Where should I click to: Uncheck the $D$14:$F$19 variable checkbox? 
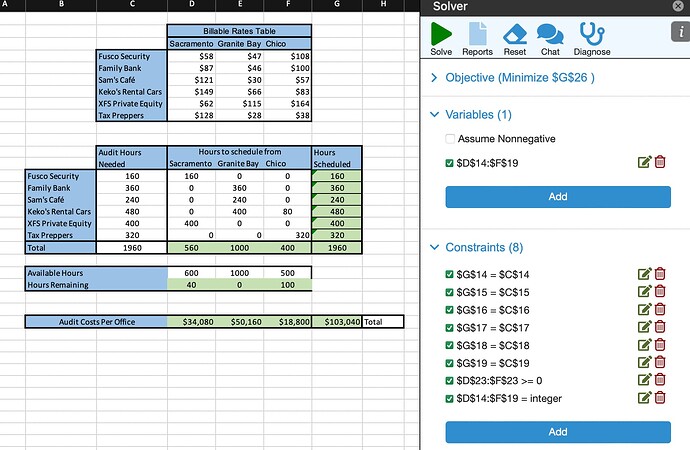[449, 163]
